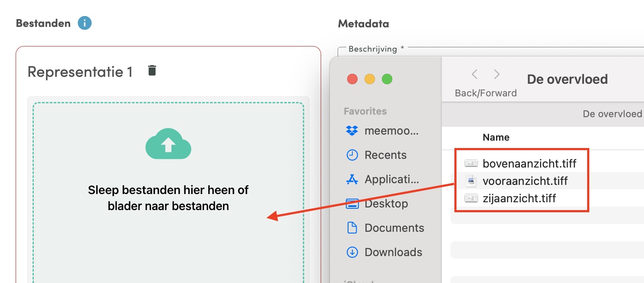
Task: Open Recents in the Finder sidebar
Action: (376, 155)
